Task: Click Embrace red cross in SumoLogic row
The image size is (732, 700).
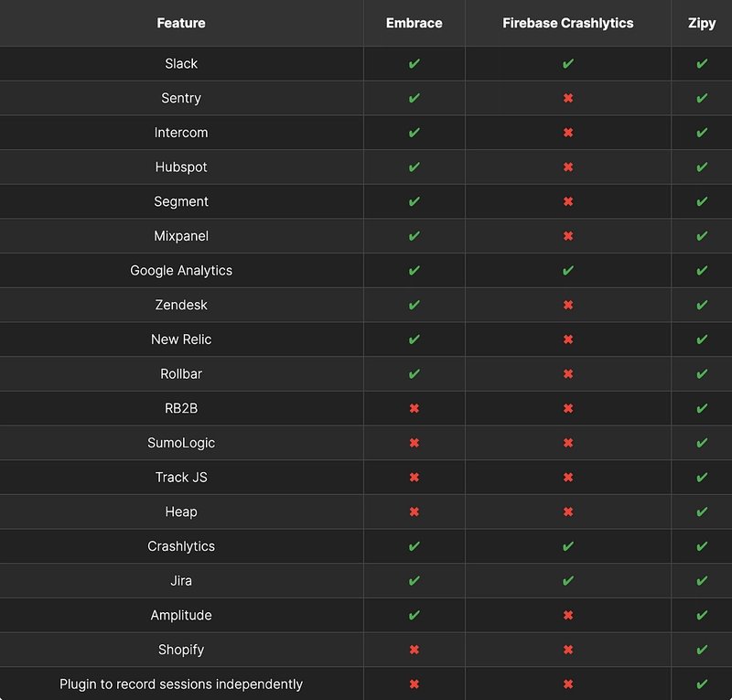Action: pos(414,443)
